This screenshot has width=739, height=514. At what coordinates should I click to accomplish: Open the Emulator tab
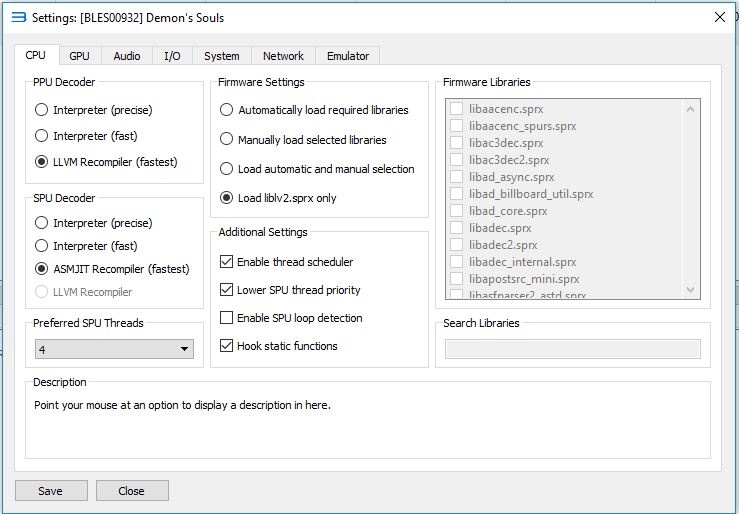(347, 56)
